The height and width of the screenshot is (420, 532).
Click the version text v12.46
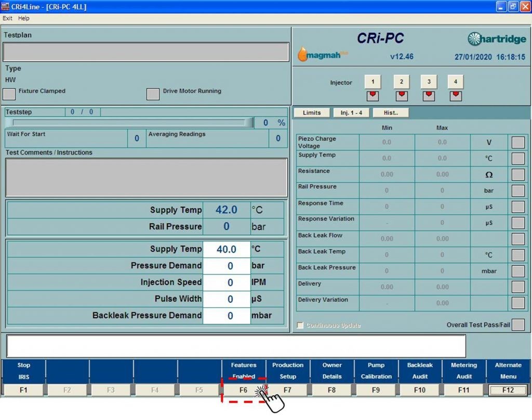click(402, 57)
